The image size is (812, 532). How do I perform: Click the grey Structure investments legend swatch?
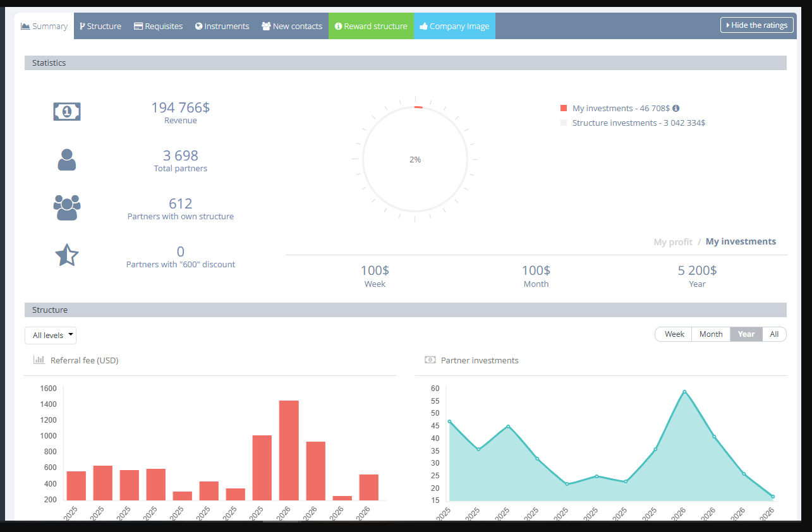pyautogui.click(x=564, y=123)
